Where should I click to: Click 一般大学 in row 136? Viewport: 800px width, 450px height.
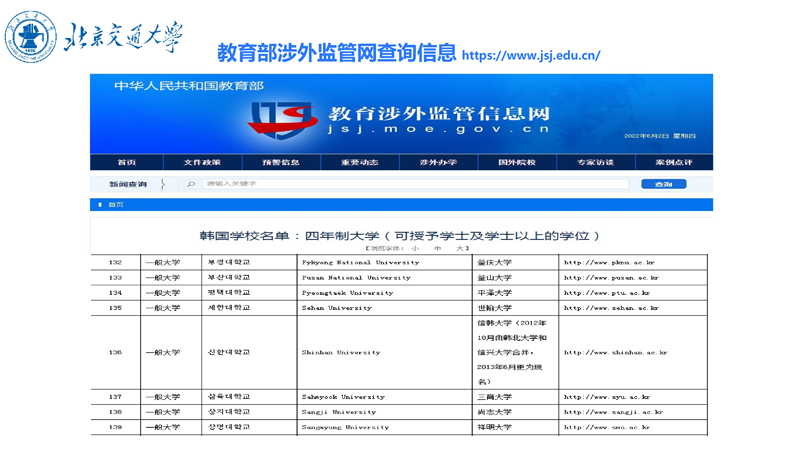point(163,353)
